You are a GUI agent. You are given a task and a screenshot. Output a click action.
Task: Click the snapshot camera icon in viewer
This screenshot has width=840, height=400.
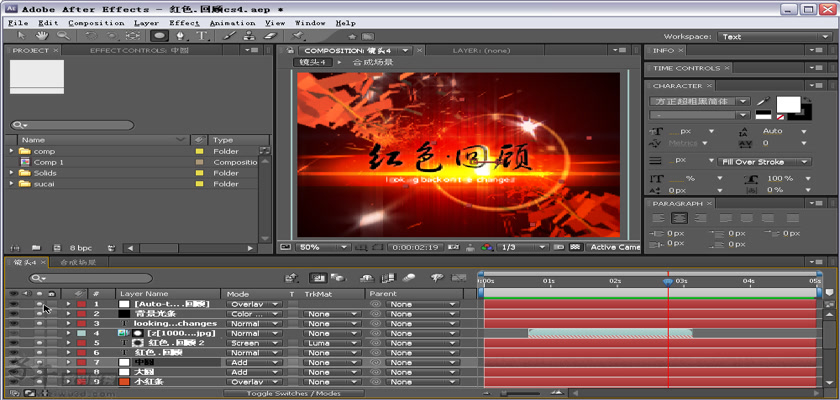[453, 247]
